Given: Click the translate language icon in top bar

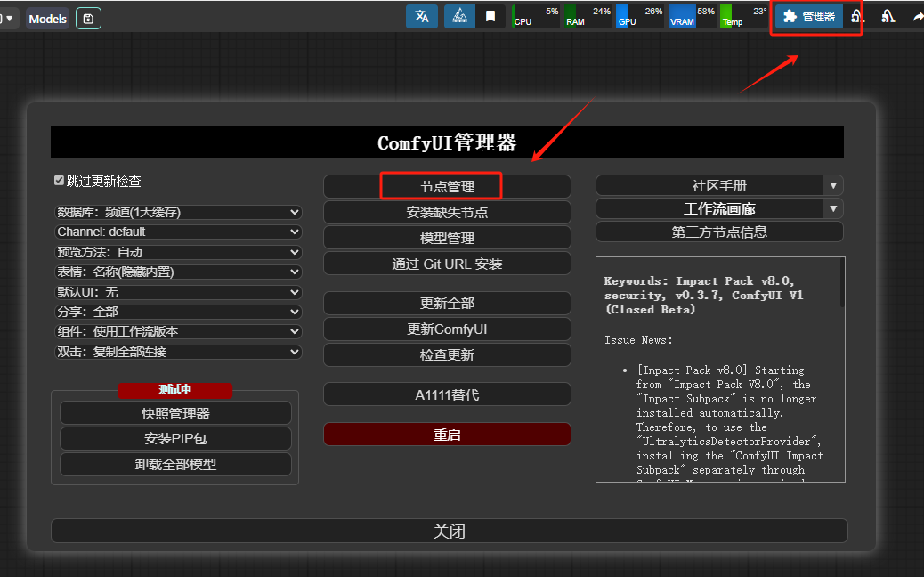Looking at the screenshot, I should coord(422,17).
